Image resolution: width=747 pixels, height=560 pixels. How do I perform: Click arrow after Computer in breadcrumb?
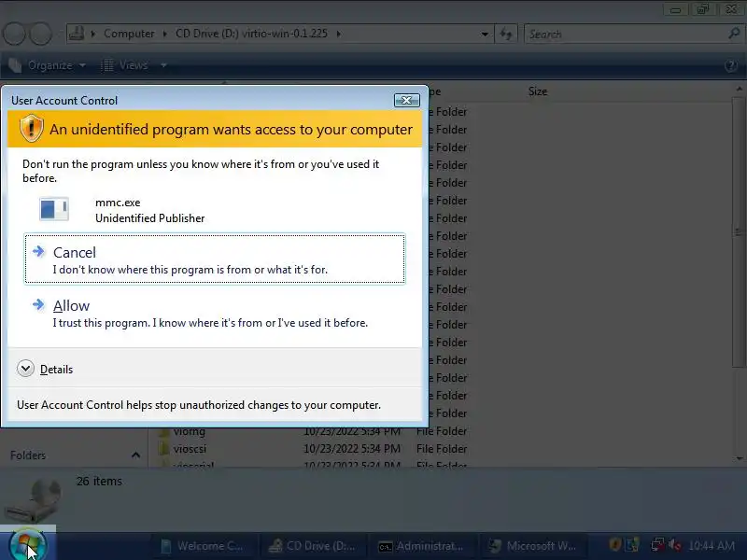tap(165, 34)
